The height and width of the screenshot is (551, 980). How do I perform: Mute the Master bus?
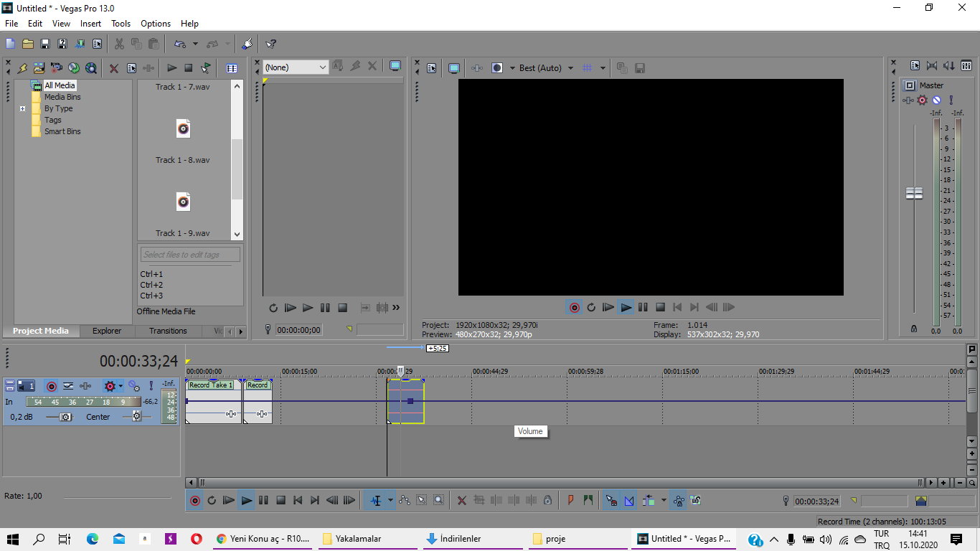(x=937, y=100)
